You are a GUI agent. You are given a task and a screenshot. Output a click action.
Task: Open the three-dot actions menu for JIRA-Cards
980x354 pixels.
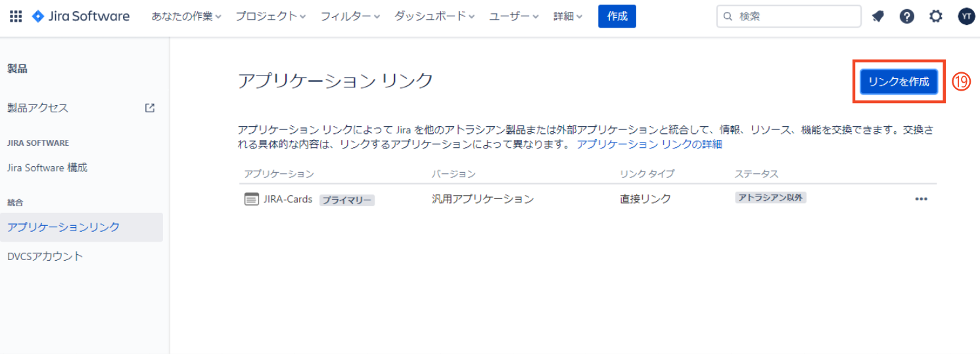click(921, 199)
